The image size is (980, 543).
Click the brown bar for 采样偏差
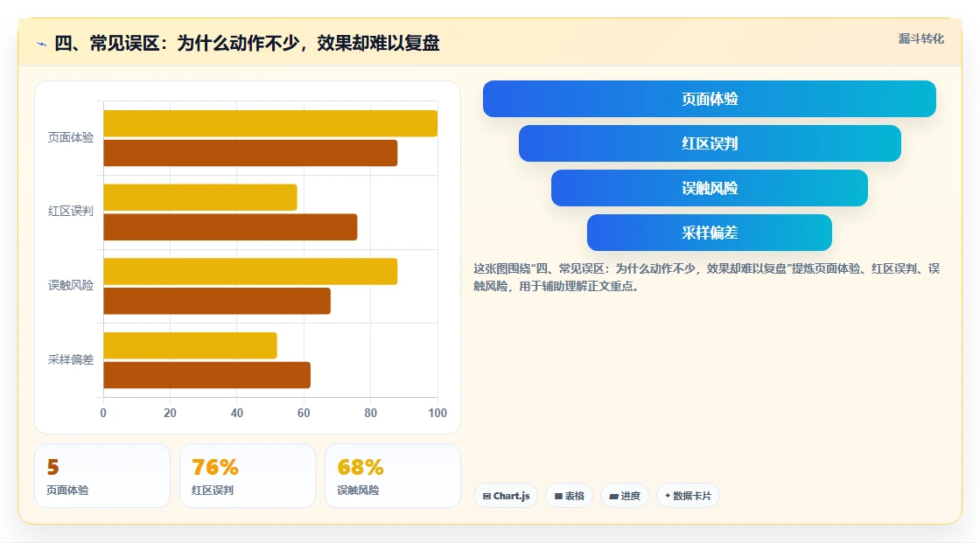point(206,375)
